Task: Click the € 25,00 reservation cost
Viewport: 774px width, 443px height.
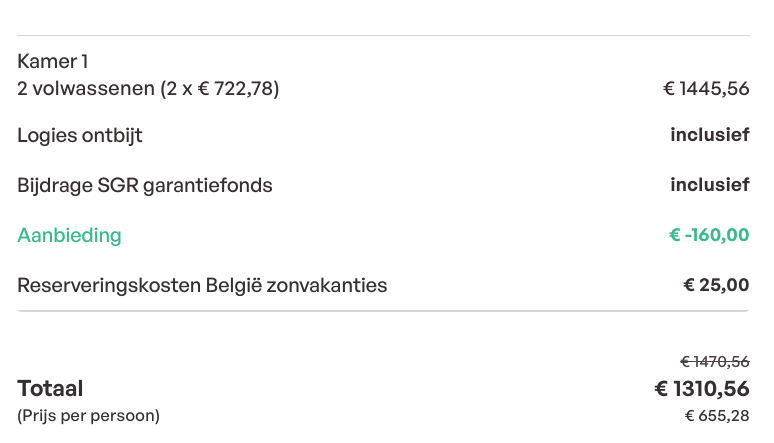Action: tap(716, 285)
